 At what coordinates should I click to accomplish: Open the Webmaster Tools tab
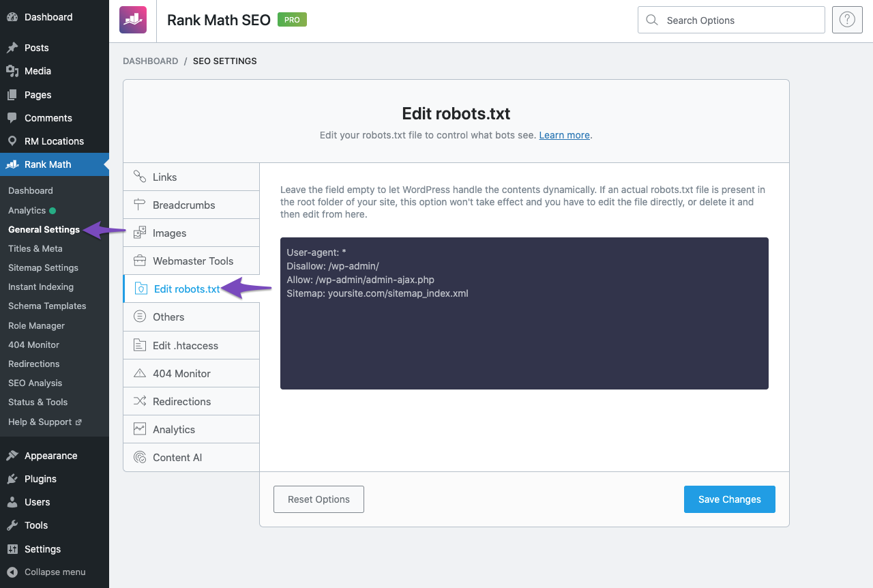coord(192,261)
